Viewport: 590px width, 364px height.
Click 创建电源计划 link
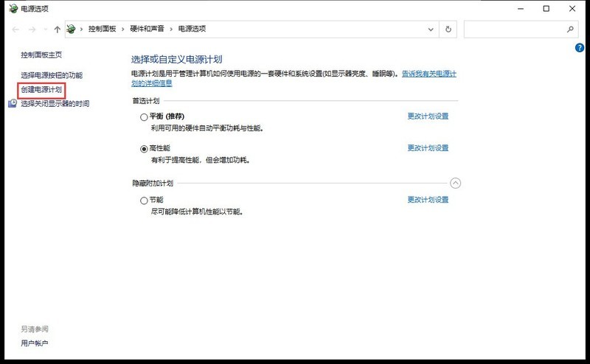[x=41, y=90]
